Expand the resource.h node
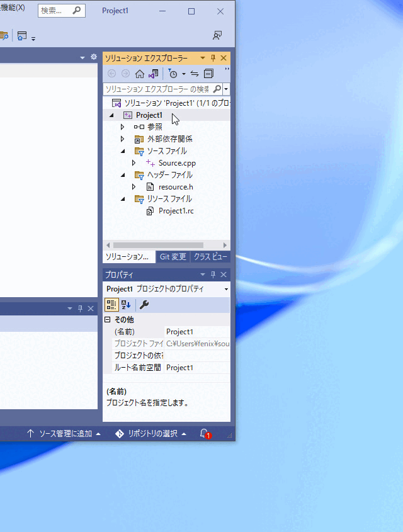The width and height of the screenshot is (403, 532). [x=133, y=187]
